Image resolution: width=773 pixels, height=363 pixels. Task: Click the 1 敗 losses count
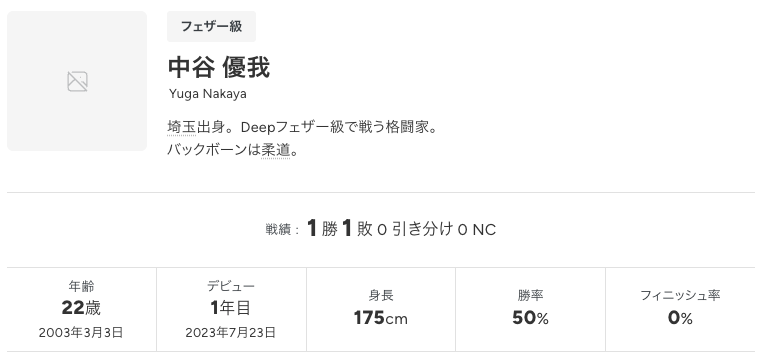pyautogui.click(x=357, y=229)
